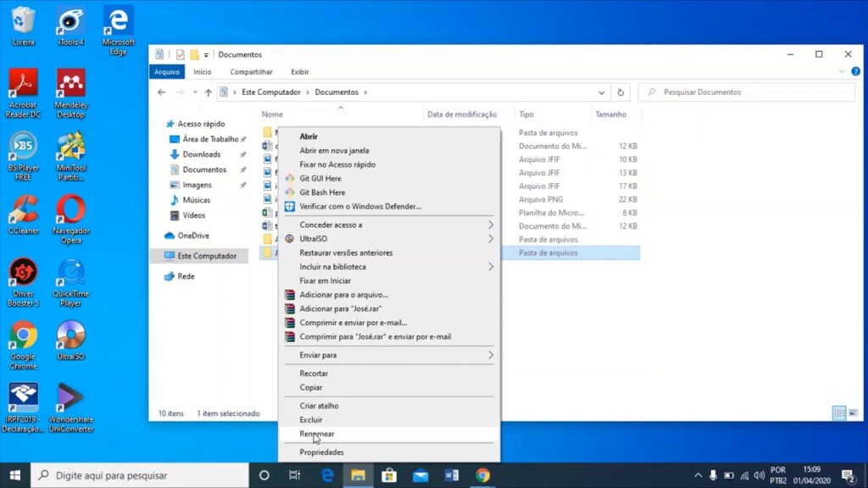The width and height of the screenshot is (868, 488).
Task: Open BS.Player FREE desktop icon
Action: tap(23, 156)
